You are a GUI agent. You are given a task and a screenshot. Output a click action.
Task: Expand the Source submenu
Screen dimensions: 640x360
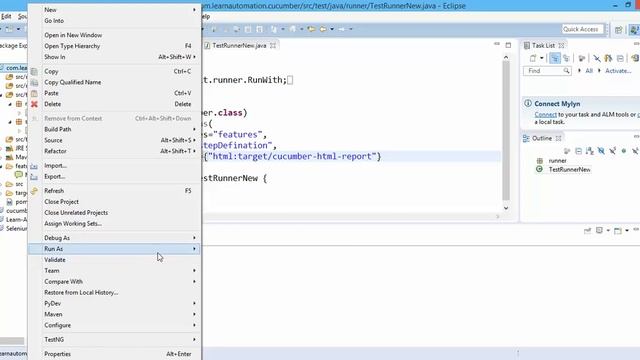coord(114,140)
